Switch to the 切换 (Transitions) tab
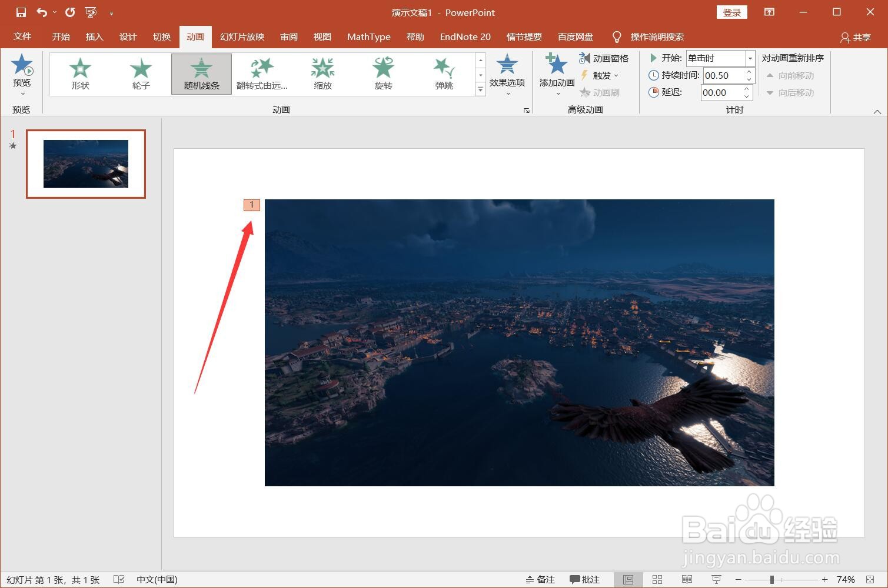The image size is (888, 588). pos(162,36)
